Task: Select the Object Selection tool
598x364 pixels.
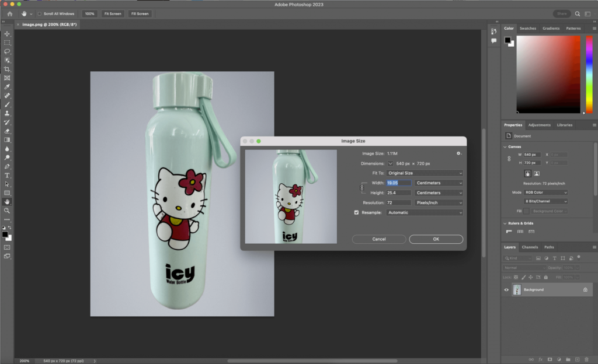Action: click(x=7, y=60)
